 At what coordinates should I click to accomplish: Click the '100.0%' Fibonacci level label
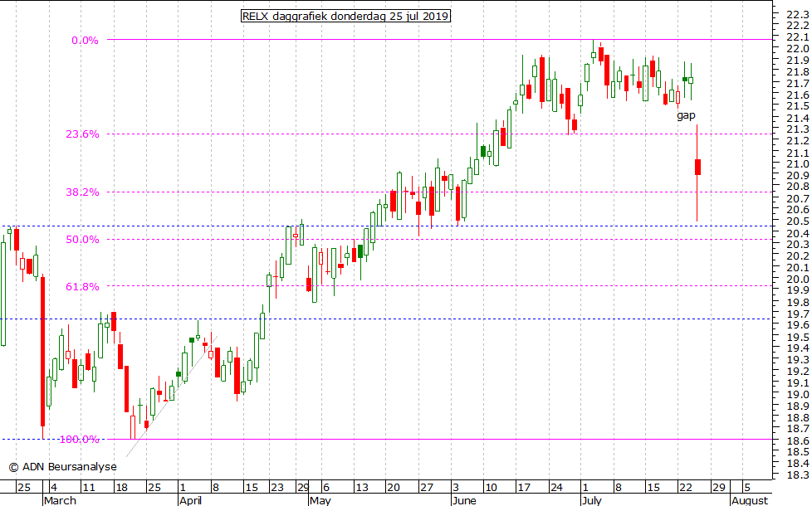click(x=79, y=440)
